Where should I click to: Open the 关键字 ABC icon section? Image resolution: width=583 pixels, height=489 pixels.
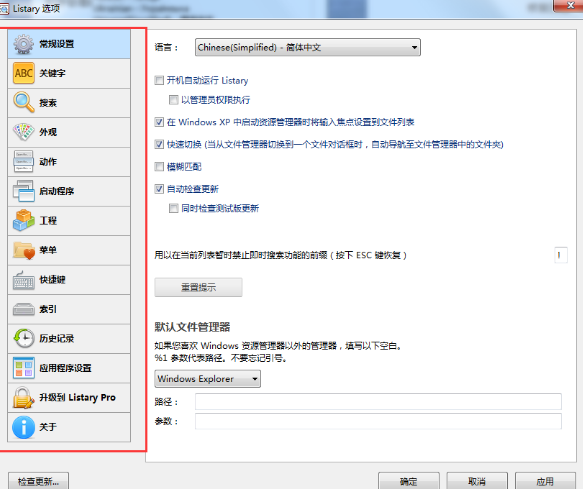[x=24, y=73]
